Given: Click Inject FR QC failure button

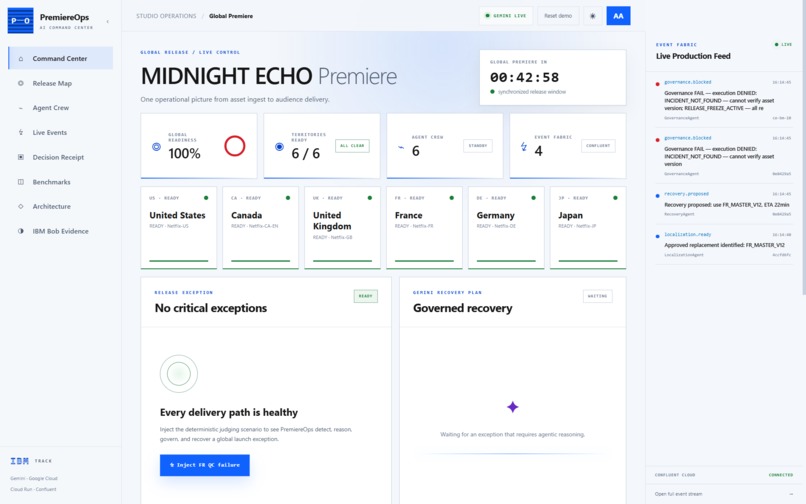Looking at the screenshot, I should click(205, 465).
